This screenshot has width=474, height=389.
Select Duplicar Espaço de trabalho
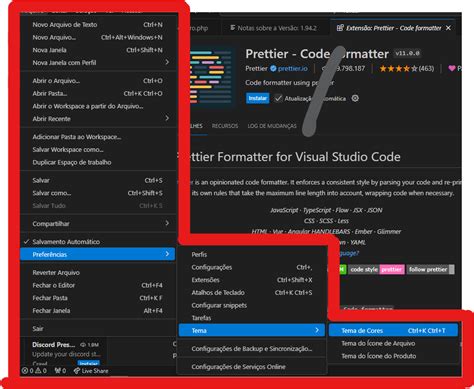[98, 162]
